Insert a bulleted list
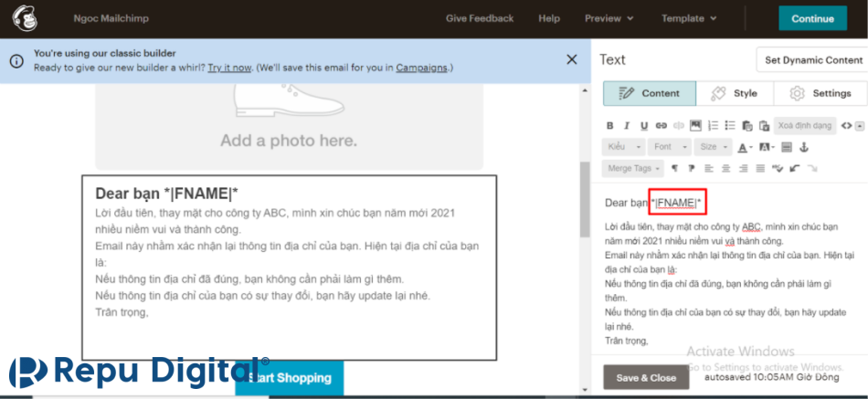The height and width of the screenshot is (399, 868). tap(729, 125)
